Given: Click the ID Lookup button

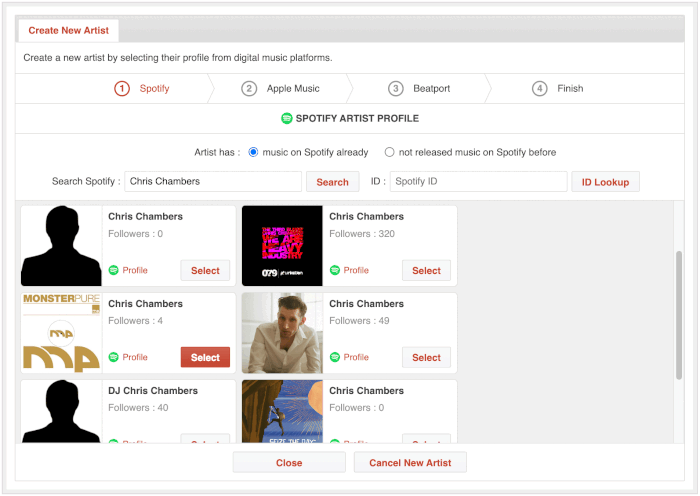Looking at the screenshot, I should (x=605, y=182).
